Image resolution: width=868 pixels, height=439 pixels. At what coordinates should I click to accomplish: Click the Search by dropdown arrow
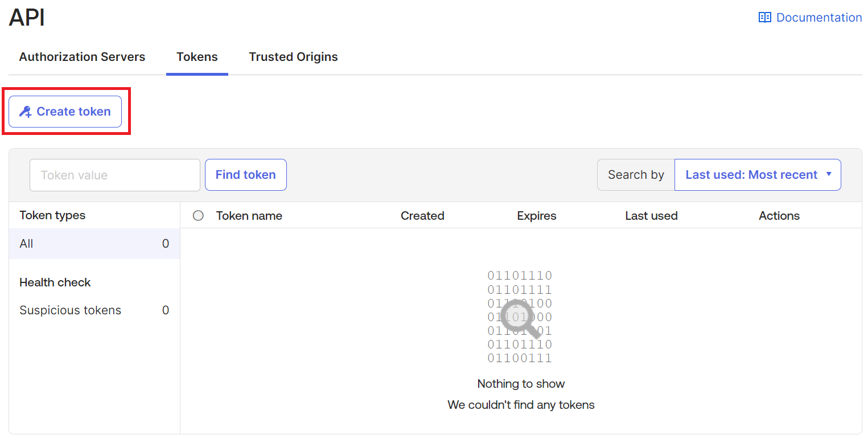point(829,174)
